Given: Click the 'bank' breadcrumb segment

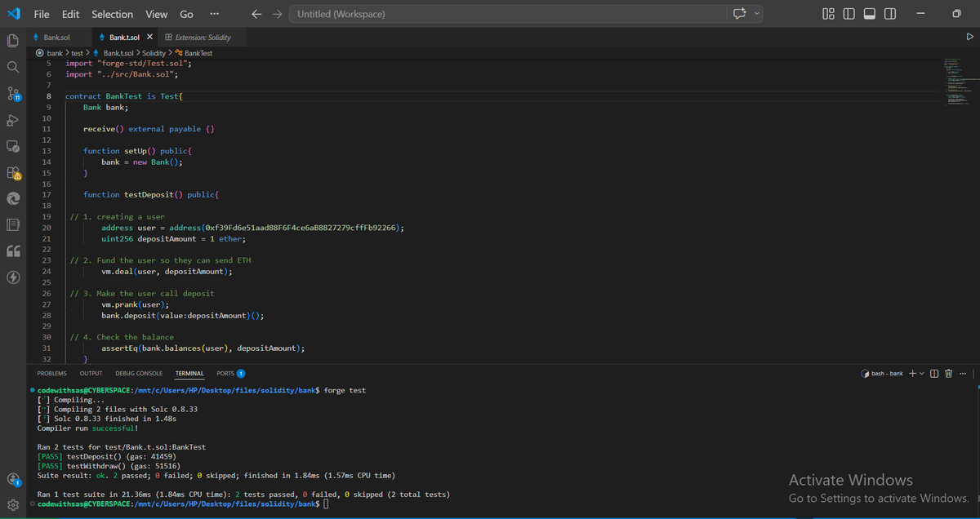Looking at the screenshot, I should click(55, 53).
